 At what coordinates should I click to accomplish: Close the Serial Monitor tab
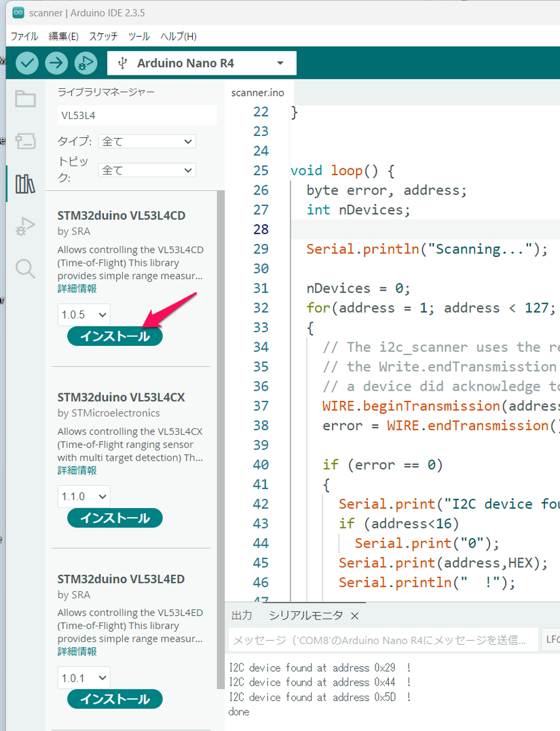coord(354,616)
